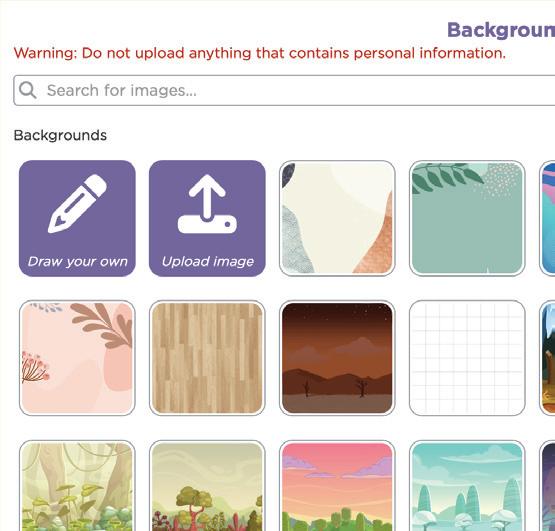The width and height of the screenshot is (555, 531).
Task: Click the Backgrounds section label
Action: tap(60, 136)
